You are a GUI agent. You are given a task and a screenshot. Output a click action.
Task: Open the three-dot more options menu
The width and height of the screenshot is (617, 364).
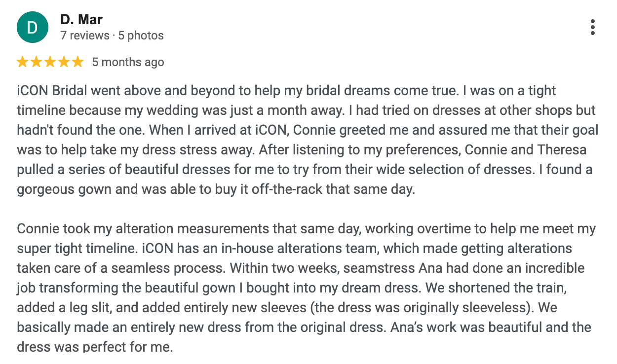593,27
